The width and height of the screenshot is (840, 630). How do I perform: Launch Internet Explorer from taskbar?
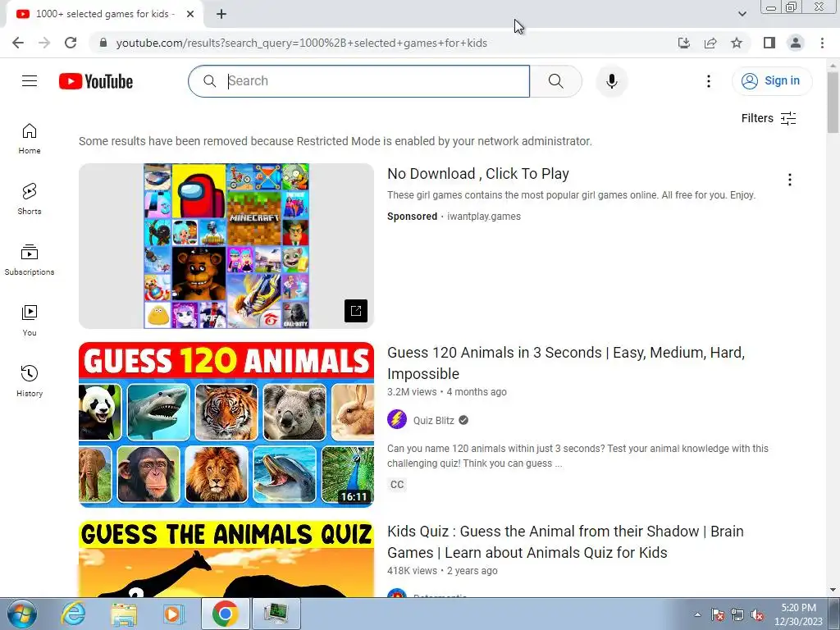click(73, 614)
